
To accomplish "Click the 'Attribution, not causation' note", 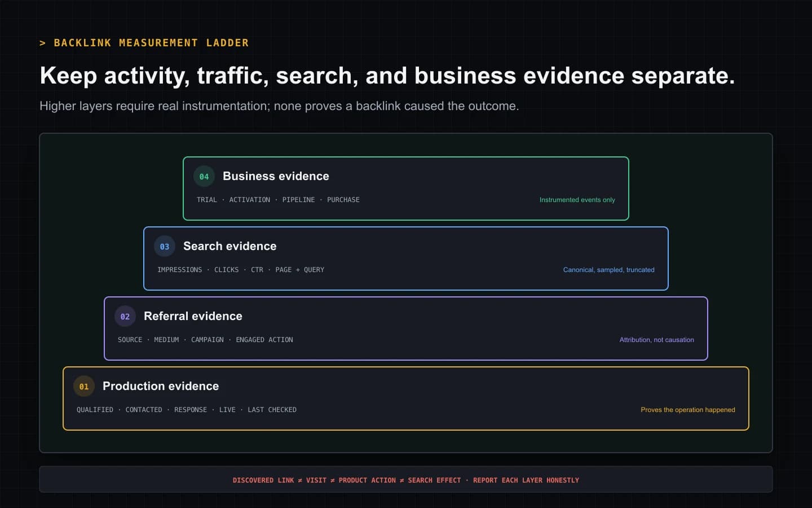I will coord(656,340).
